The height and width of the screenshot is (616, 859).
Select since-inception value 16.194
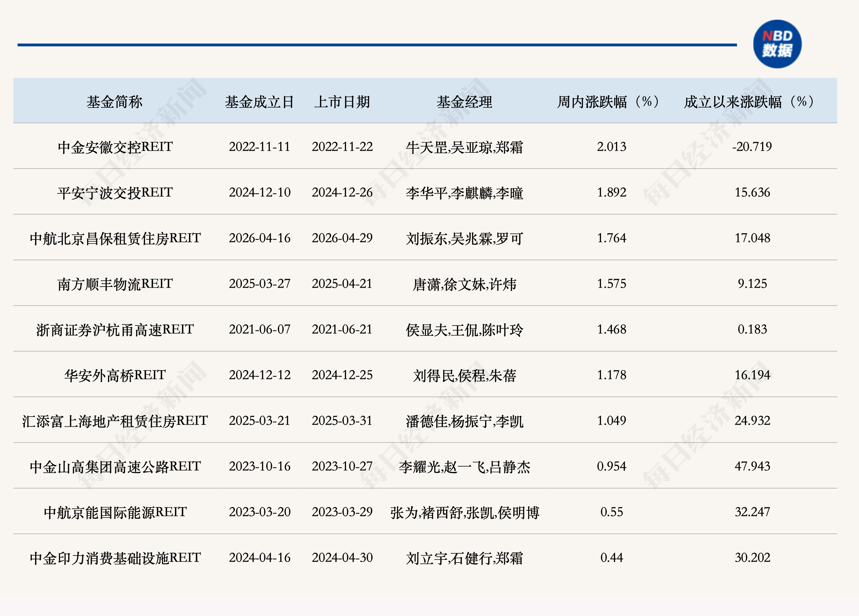[752, 375]
